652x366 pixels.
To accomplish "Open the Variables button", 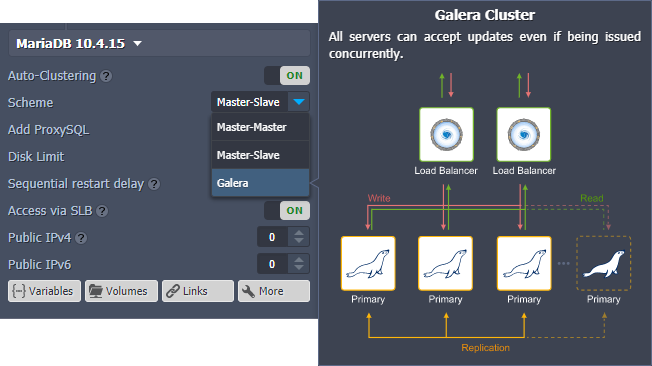I will (x=44, y=291).
